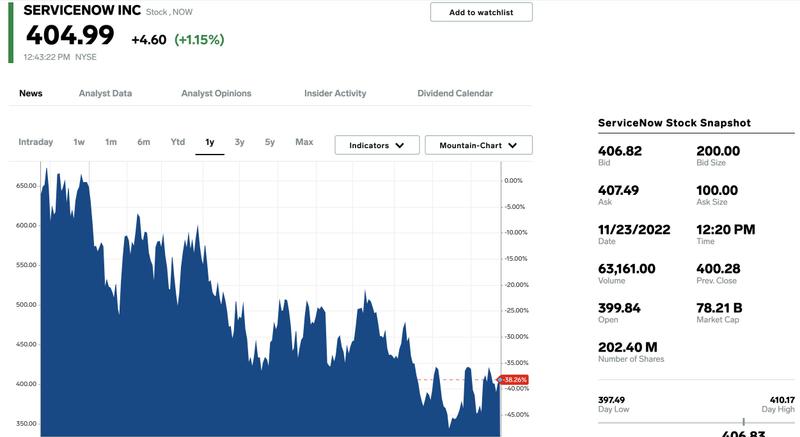Click the 63,161.00 Volume value

[627, 269]
